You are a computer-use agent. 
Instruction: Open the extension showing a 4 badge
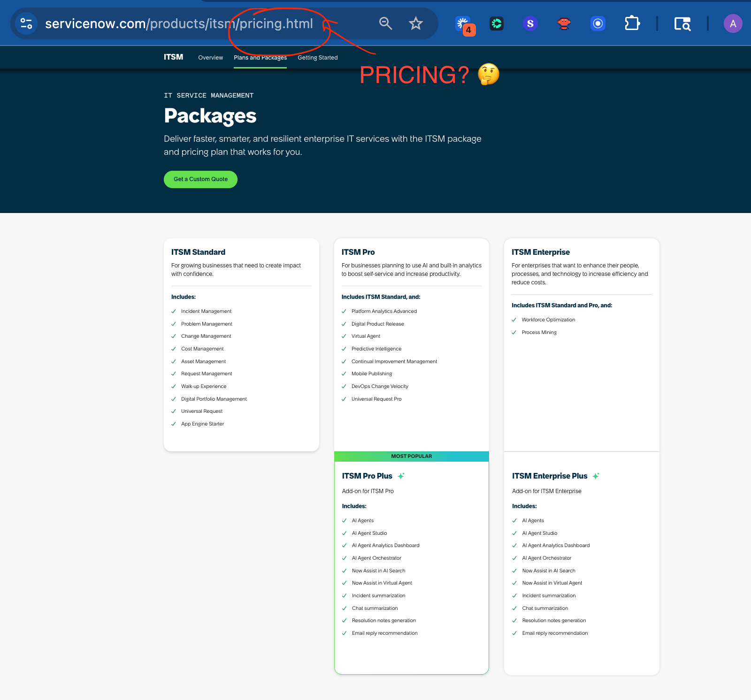point(463,23)
